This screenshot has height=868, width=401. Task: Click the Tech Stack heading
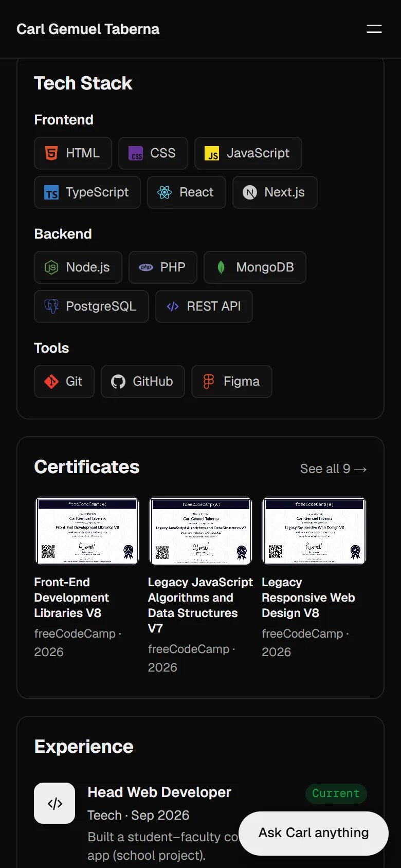[83, 83]
